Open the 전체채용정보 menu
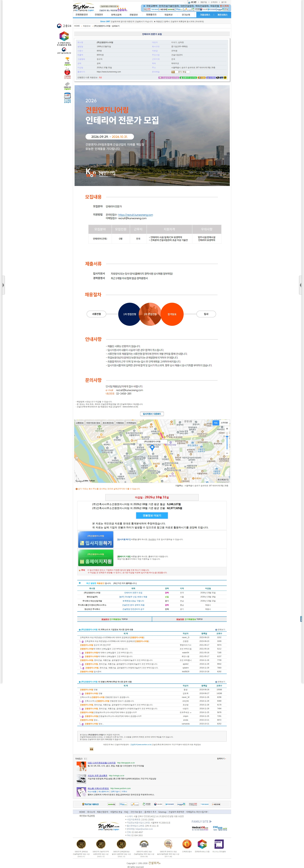304x868 pixels. pyautogui.click(x=82, y=15)
